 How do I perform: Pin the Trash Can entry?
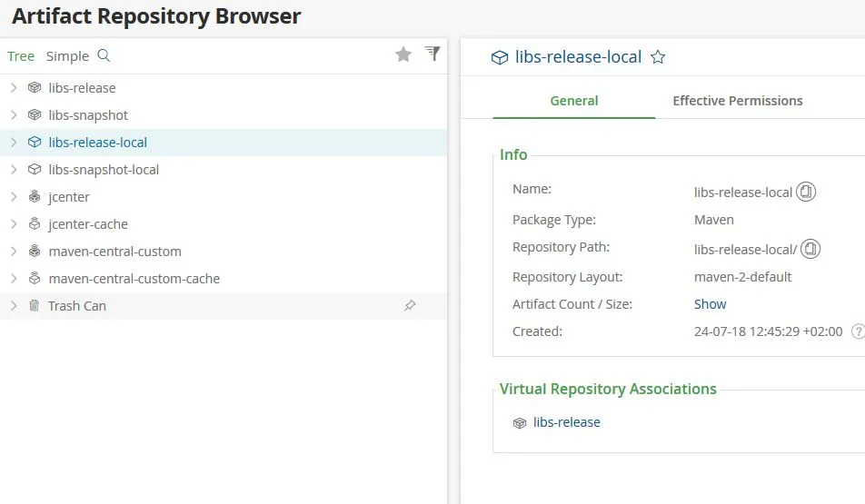(x=409, y=305)
